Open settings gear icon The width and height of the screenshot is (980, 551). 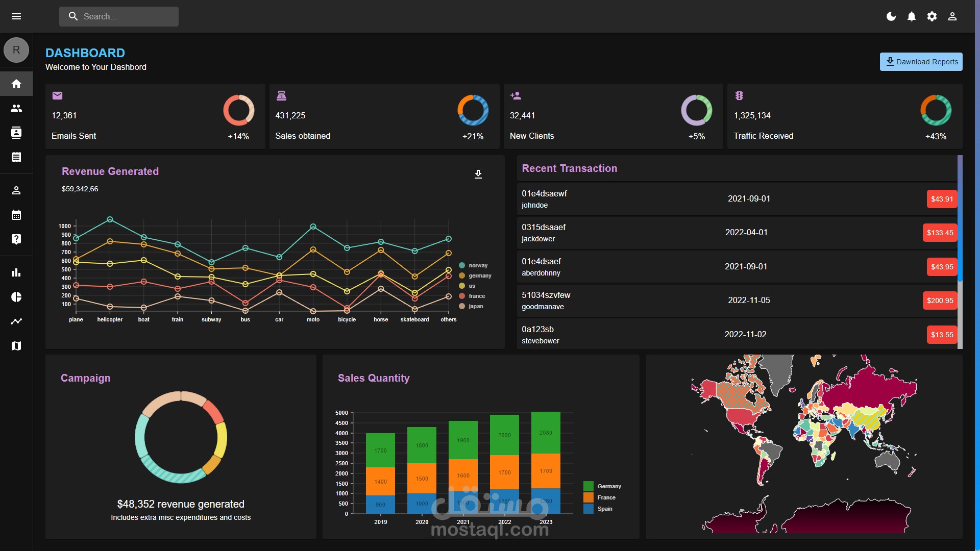click(932, 16)
